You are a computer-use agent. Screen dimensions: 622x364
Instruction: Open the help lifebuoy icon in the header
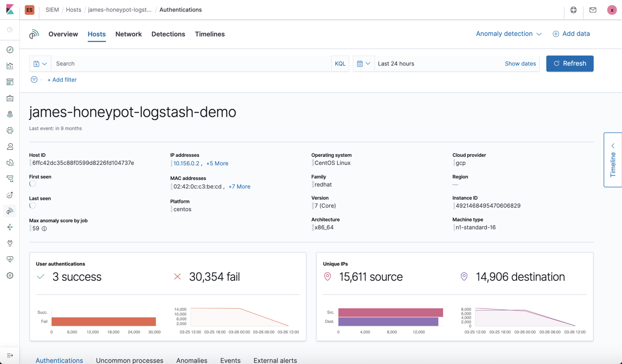tap(574, 10)
